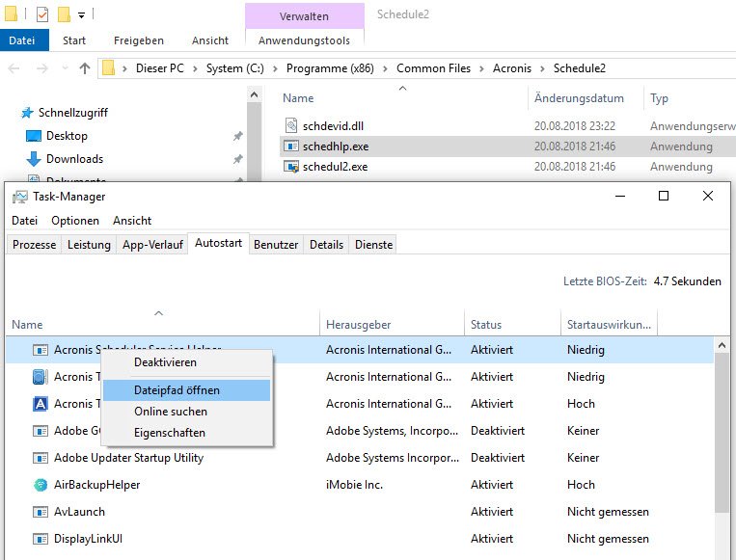Click the schedhlp.exe application icon
The width and height of the screenshot is (736, 560).
291,146
